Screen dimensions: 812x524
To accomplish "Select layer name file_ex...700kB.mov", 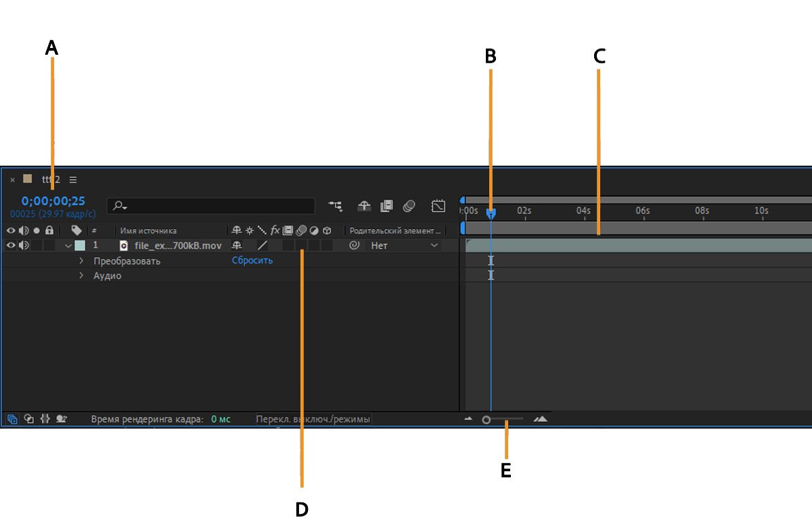I will point(178,245).
